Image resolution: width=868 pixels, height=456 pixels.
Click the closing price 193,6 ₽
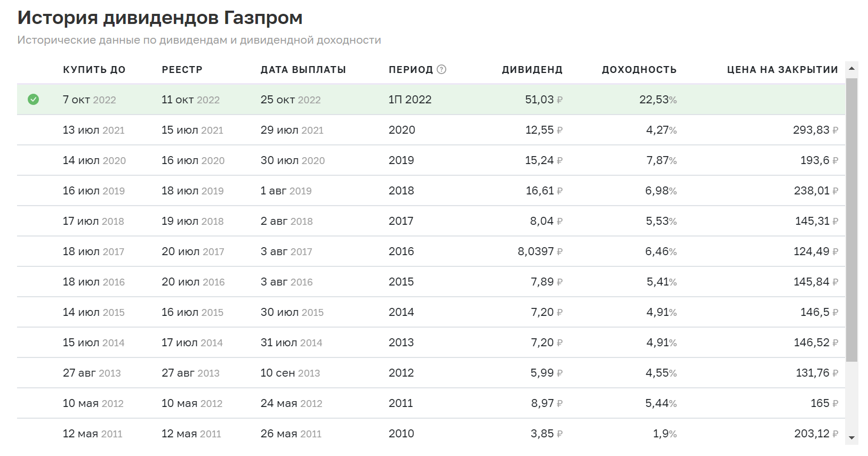819,160
